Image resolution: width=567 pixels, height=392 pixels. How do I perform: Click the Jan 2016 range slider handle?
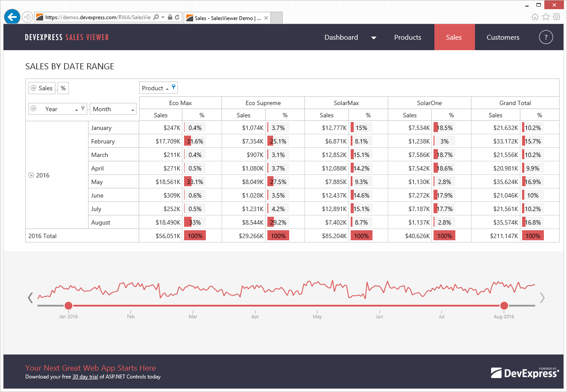[68, 305]
